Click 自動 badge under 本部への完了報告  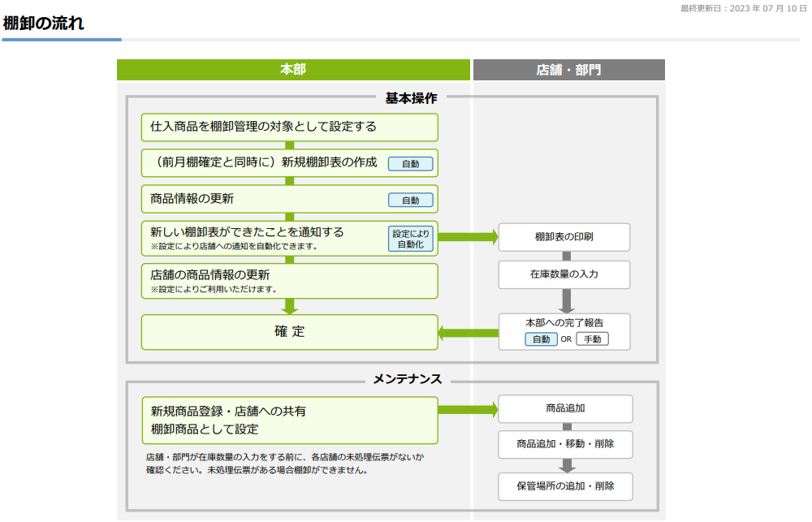coord(541,339)
